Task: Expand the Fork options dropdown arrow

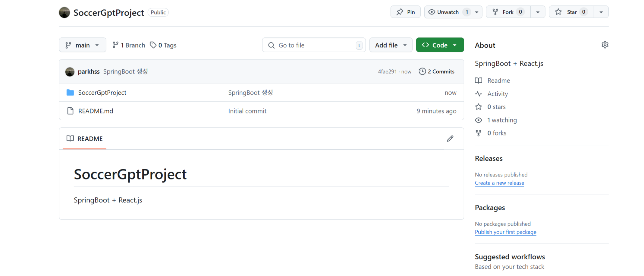Action: [x=538, y=12]
